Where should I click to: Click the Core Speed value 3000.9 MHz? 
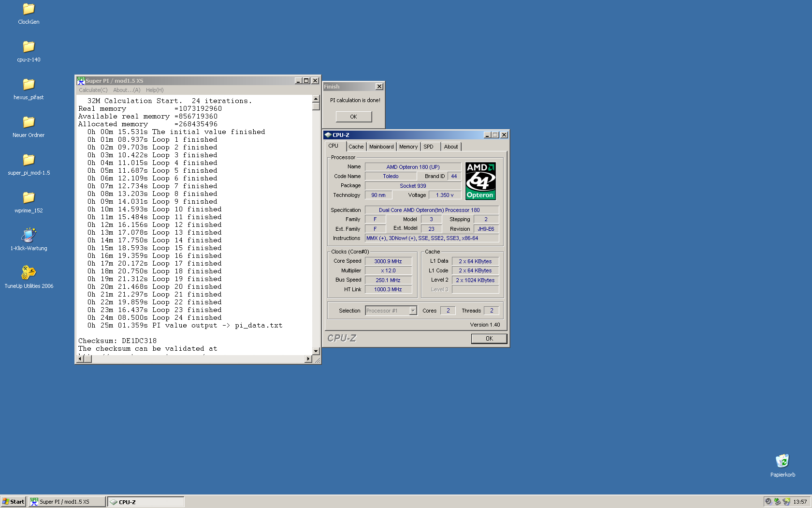point(388,261)
